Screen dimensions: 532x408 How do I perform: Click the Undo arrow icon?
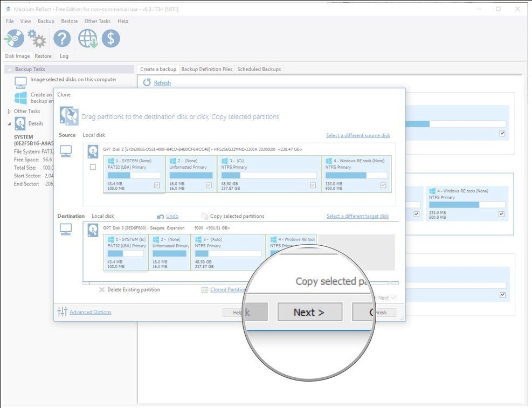click(161, 216)
